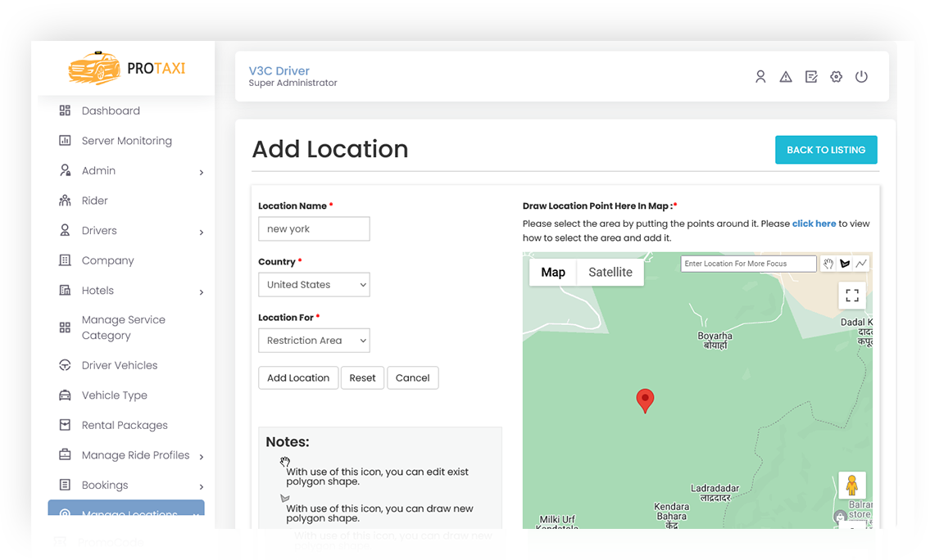Open Manage Service Category menu item
Image resolution: width=930 pixels, height=560 pixels.
(125, 327)
